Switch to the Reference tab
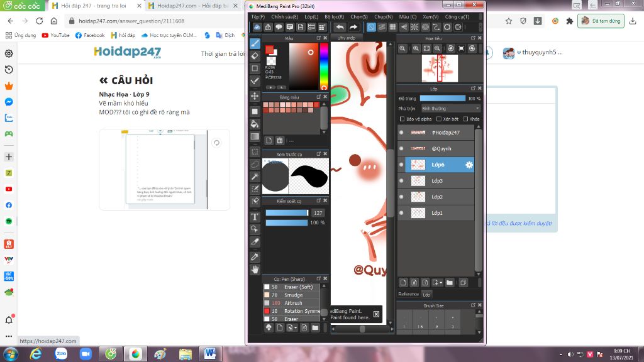 point(408,294)
